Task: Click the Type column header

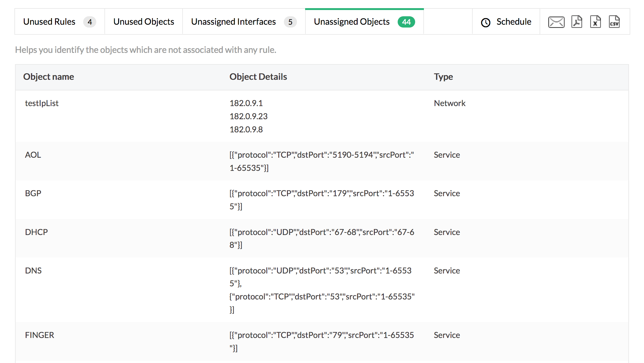Action: (443, 77)
